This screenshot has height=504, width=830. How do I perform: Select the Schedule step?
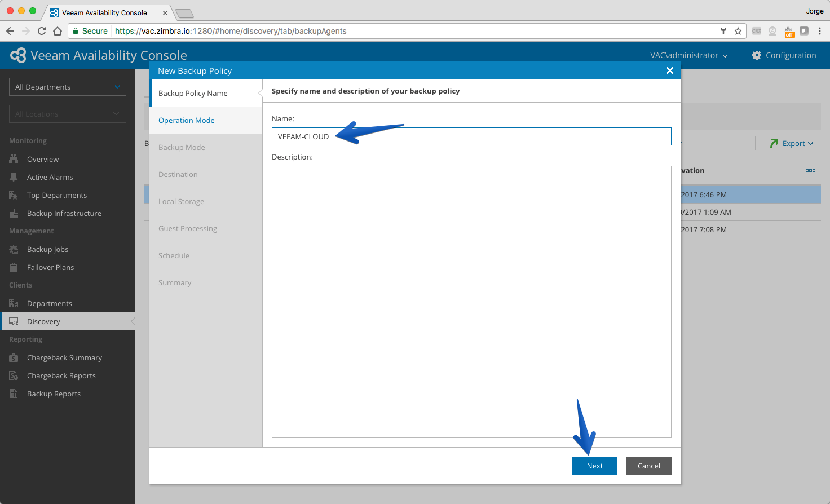(206, 255)
